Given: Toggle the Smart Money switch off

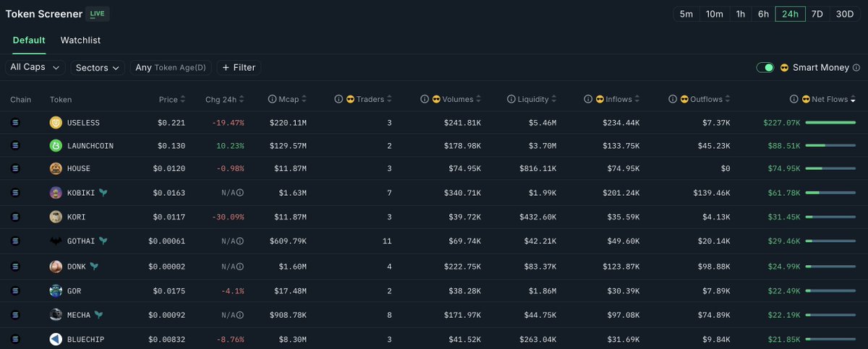Looking at the screenshot, I should click(765, 68).
